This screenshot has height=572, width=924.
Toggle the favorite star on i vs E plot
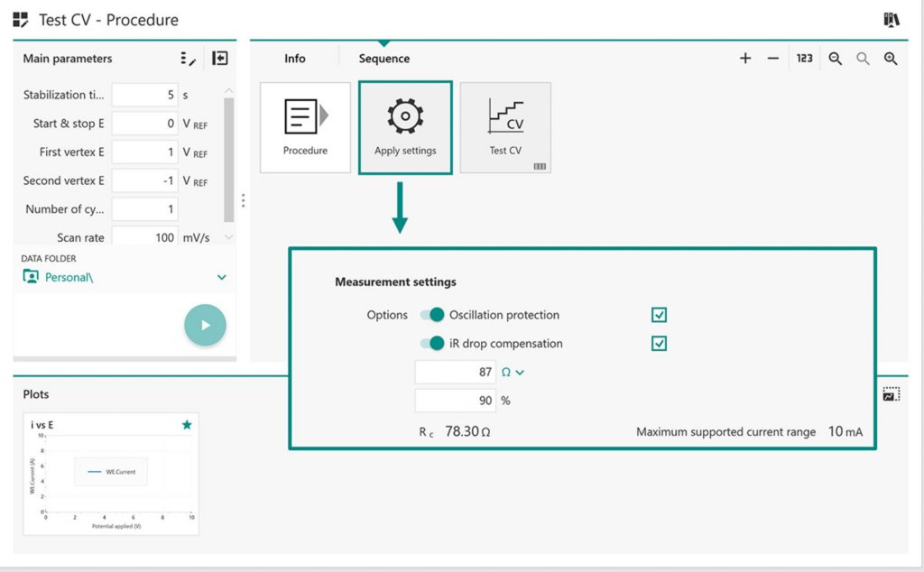(x=187, y=425)
